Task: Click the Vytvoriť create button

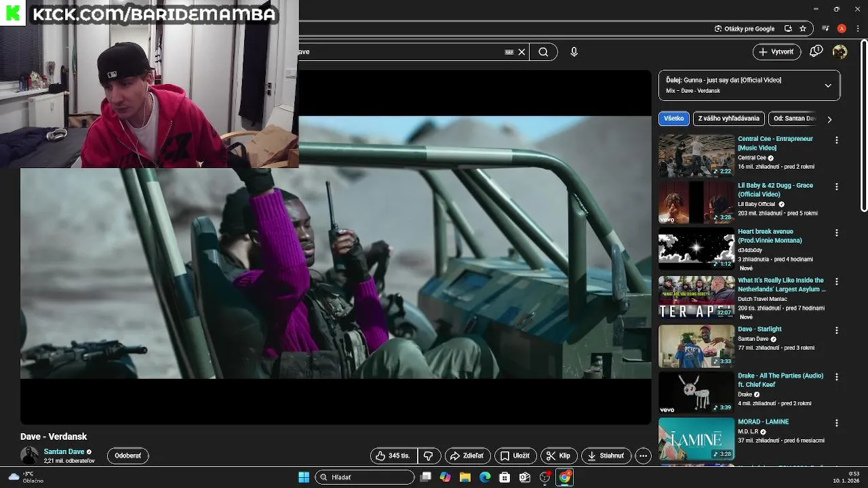Action: coord(776,52)
